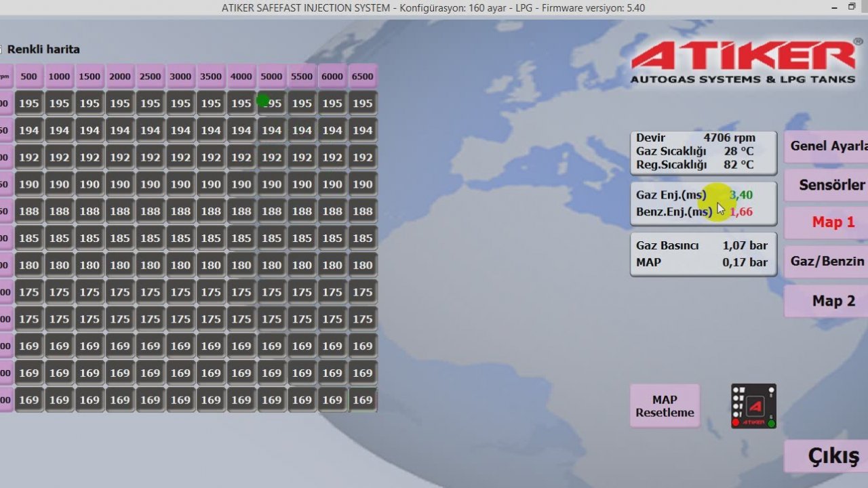Viewport: 868px width, 488px height.
Task: Select the 6500 rpm column header
Action: point(363,77)
